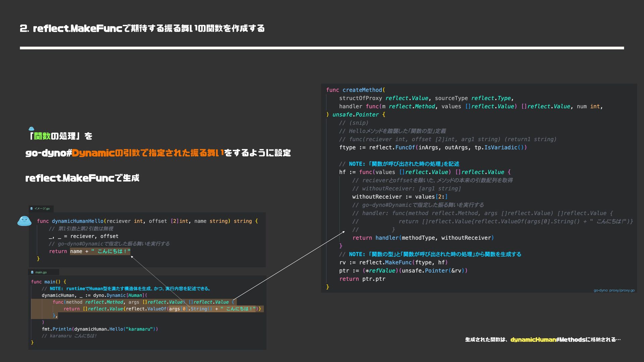Click the solid arrow's head in createMethod code
Image resolution: width=644 pixels, height=362 pixels.
343,232
